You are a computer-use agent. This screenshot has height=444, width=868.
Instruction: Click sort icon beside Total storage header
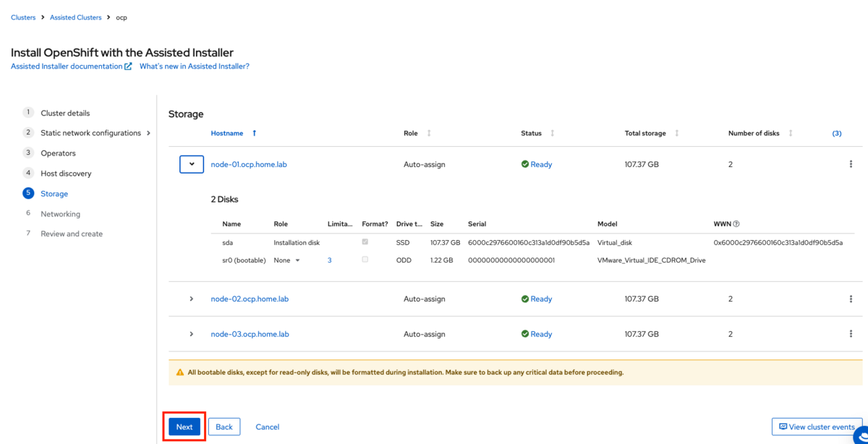(x=677, y=133)
